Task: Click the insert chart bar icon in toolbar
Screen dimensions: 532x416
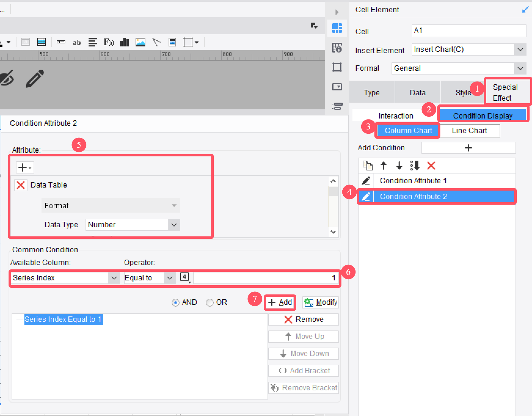Action: point(125,42)
